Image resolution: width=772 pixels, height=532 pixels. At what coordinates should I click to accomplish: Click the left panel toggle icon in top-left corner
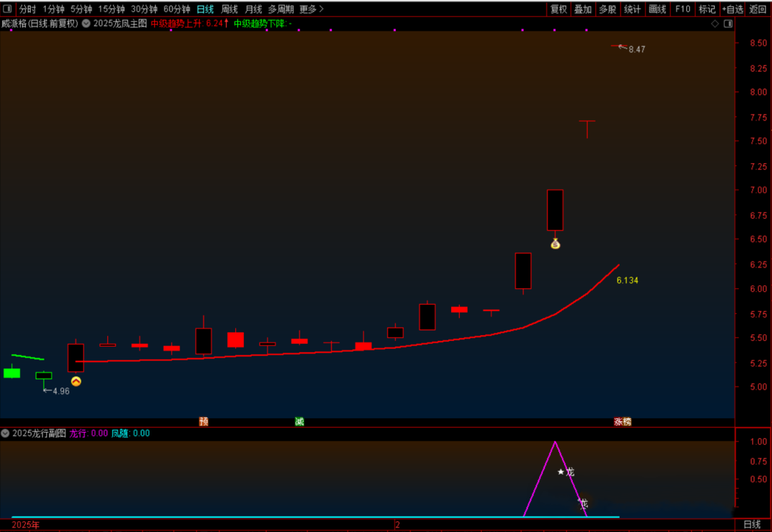pos(7,9)
